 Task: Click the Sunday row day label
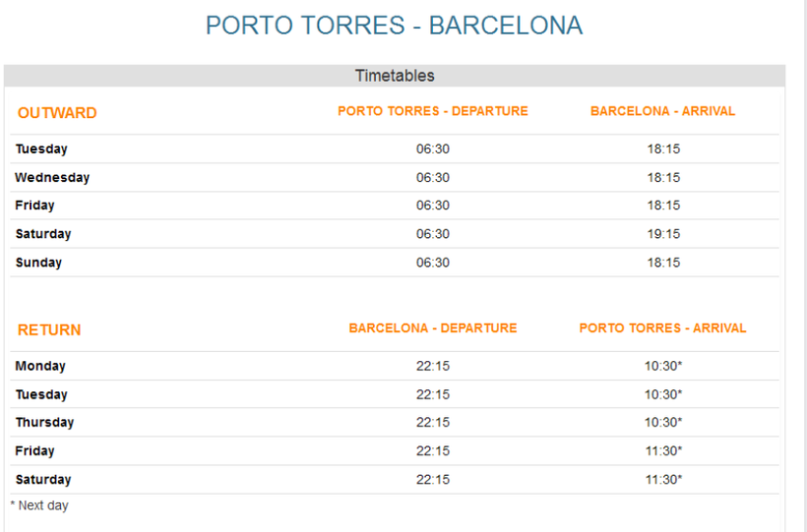tap(38, 263)
